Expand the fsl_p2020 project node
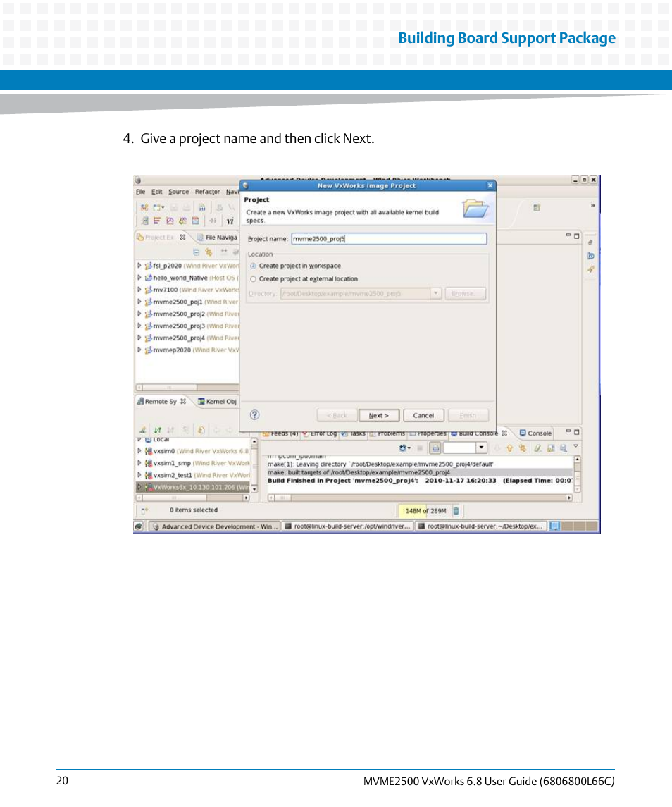This screenshot has width=672, height=807. pos(139,266)
